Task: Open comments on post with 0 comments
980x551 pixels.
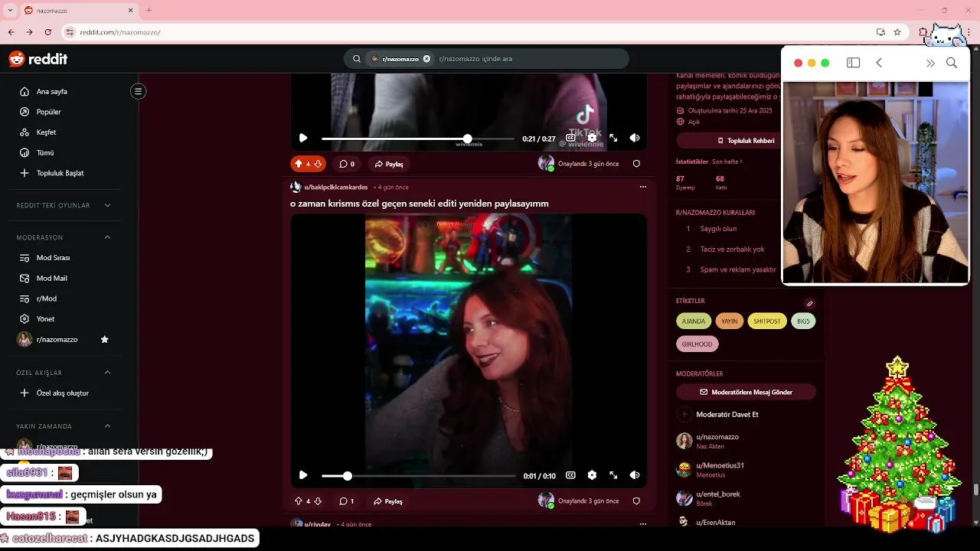Action: click(347, 164)
